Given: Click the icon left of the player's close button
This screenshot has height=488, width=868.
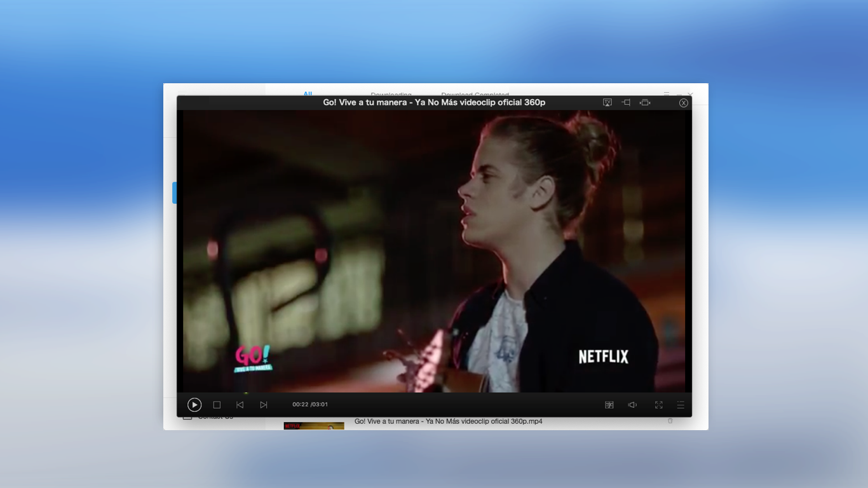Looking at the screenshot, I should click(x=645, y=102).
